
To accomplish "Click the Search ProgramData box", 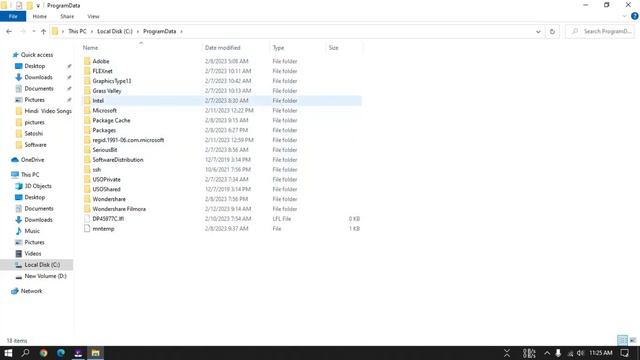I will tap(600, 31).
